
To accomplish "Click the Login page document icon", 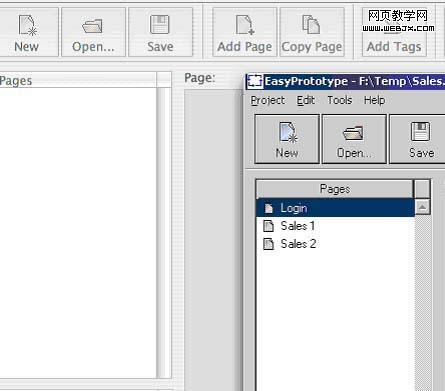I will (269, 208).
